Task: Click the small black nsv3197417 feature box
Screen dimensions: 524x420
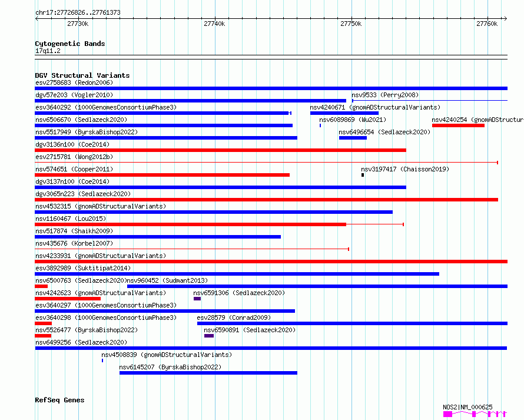Action: coord(363,175)
